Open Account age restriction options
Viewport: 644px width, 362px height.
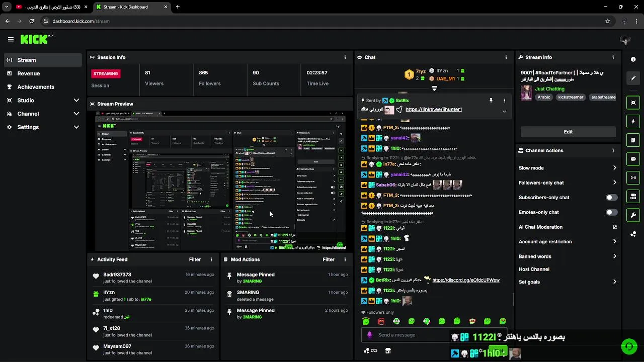pos(568,242)
